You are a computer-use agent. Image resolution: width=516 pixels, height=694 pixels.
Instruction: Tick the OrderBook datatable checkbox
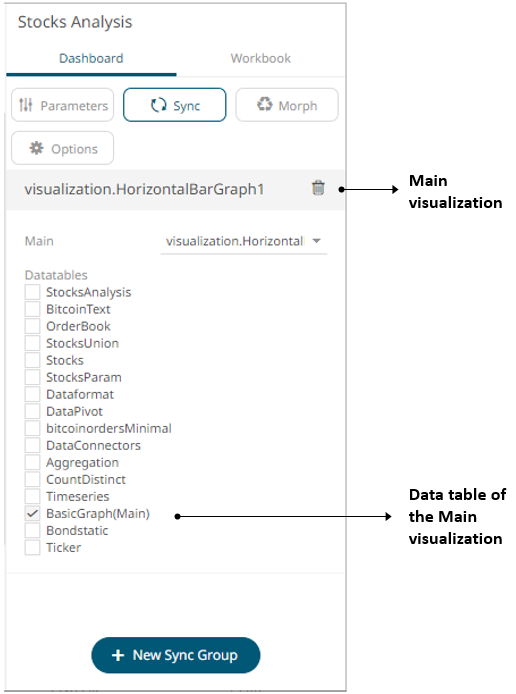pos(32,326)
